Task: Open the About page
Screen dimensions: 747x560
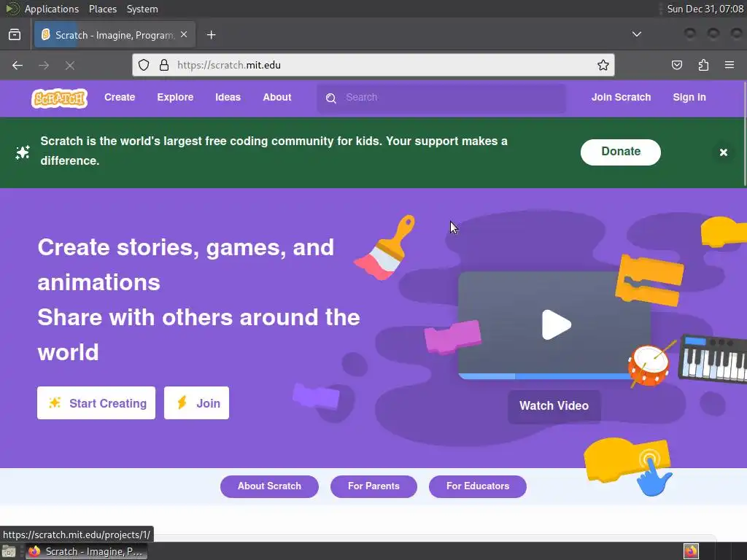Action: (276, 97)
